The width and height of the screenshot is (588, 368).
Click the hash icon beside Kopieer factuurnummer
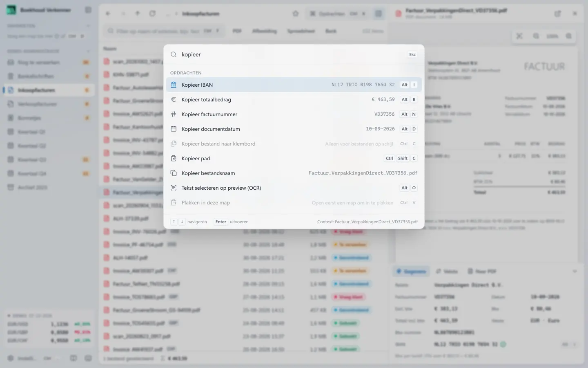click(x=174, y=114)
